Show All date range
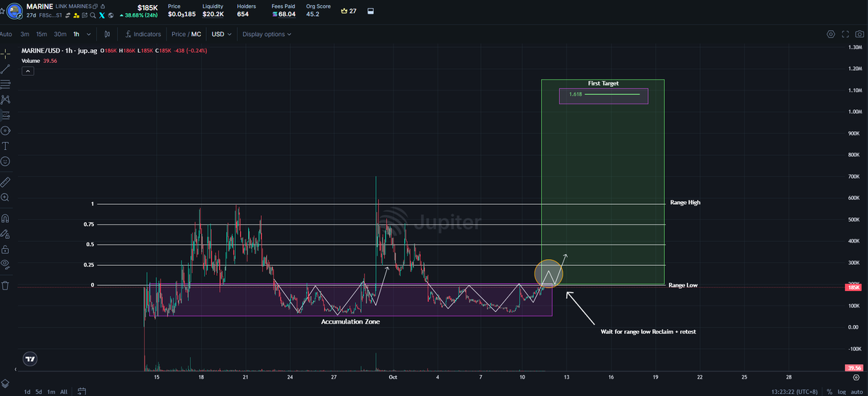The height and width of the screenshot is (396, 868). click(x=64, y=392)
